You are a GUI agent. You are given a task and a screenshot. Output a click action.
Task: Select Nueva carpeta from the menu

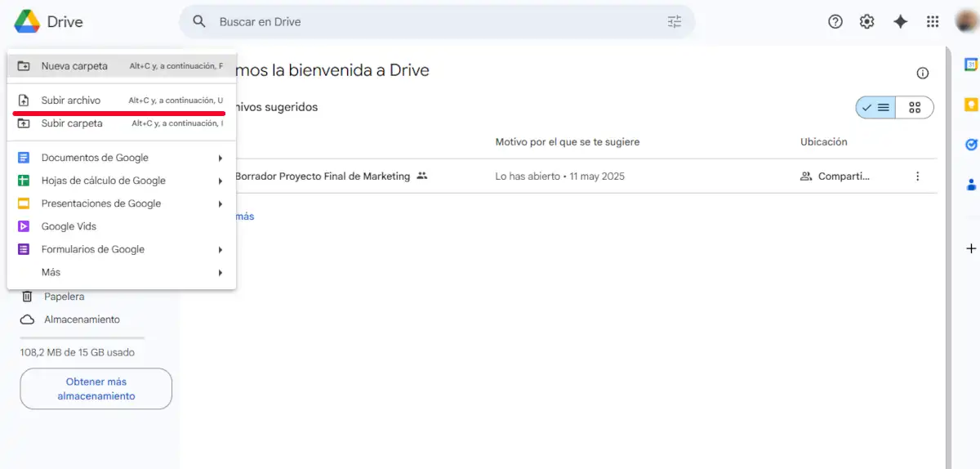(122, 66)
